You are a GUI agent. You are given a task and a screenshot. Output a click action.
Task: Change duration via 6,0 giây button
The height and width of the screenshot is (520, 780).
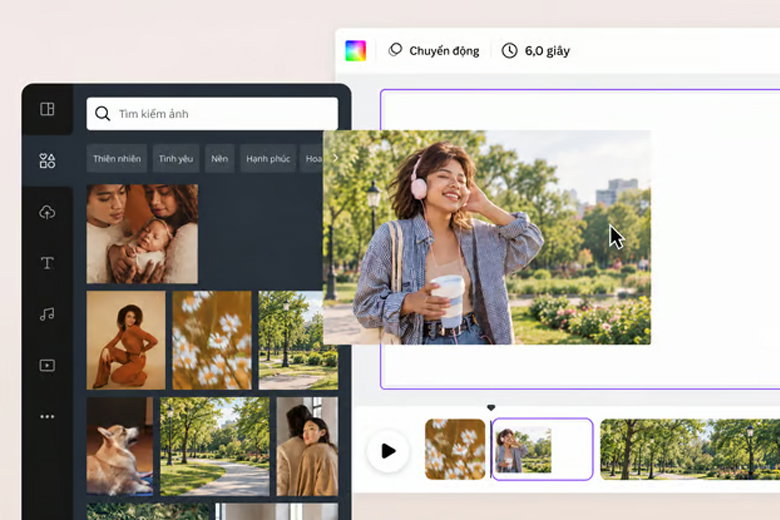click(x=535, y=51)
